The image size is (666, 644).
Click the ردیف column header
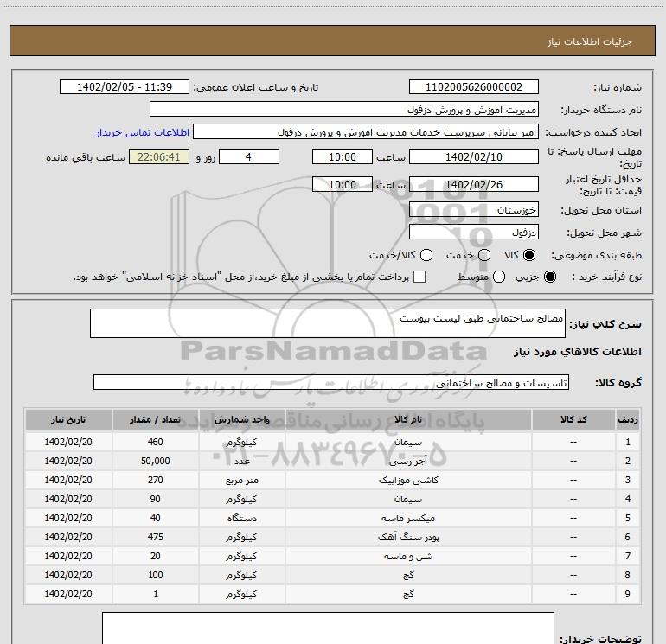click(x=628, y=420)
